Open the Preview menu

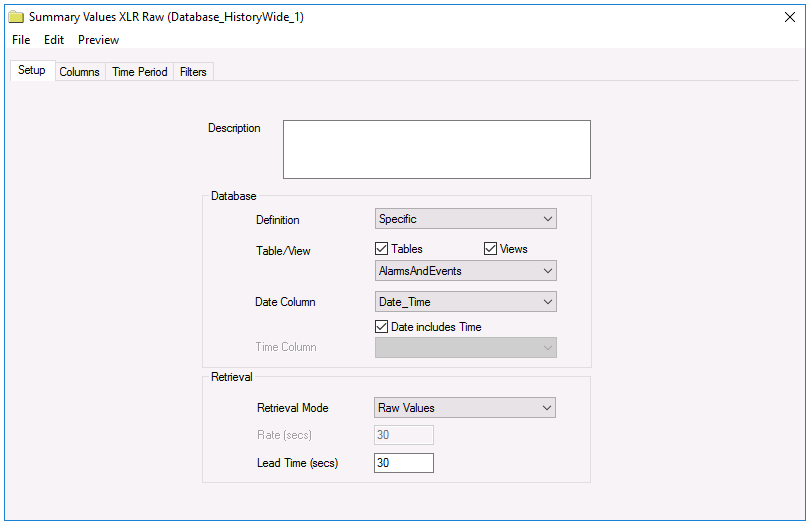click(98, 40)
